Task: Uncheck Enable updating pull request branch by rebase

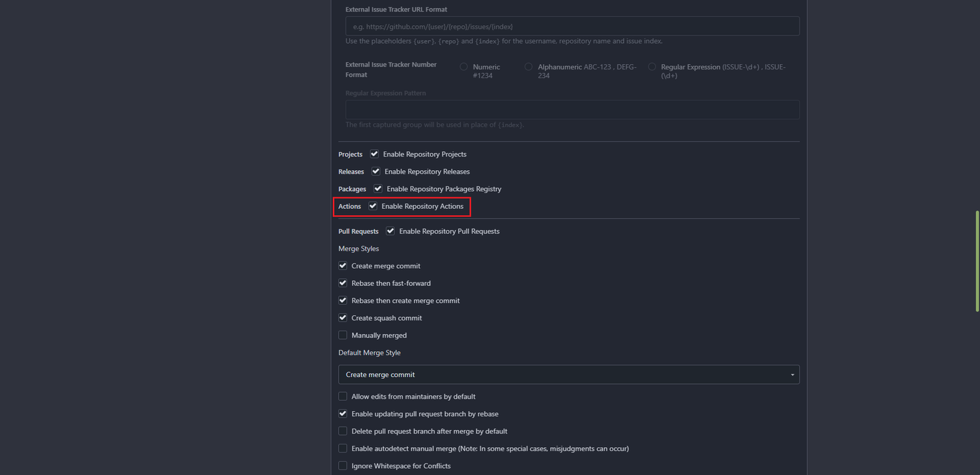Action: [x=343, y=414]
